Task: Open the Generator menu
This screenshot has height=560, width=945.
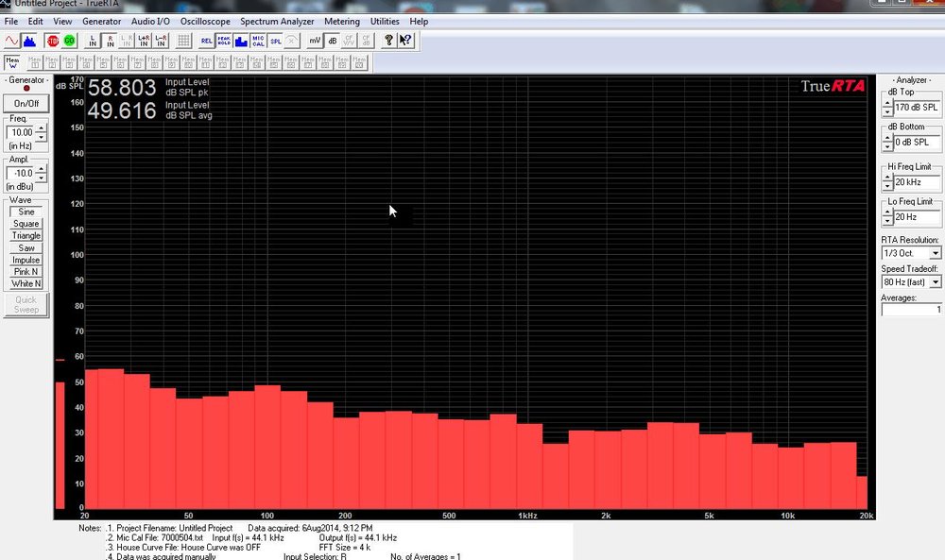Action: pos(102,21)
